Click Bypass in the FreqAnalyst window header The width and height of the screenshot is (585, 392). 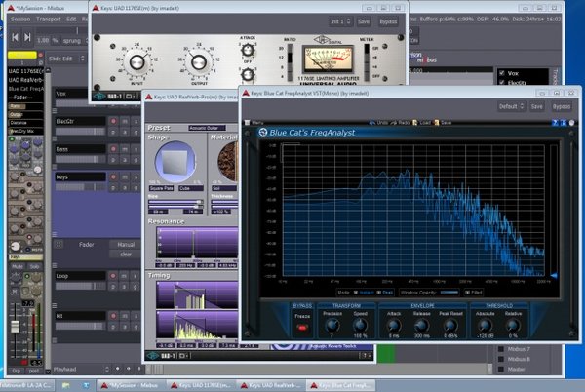point(562,106)
